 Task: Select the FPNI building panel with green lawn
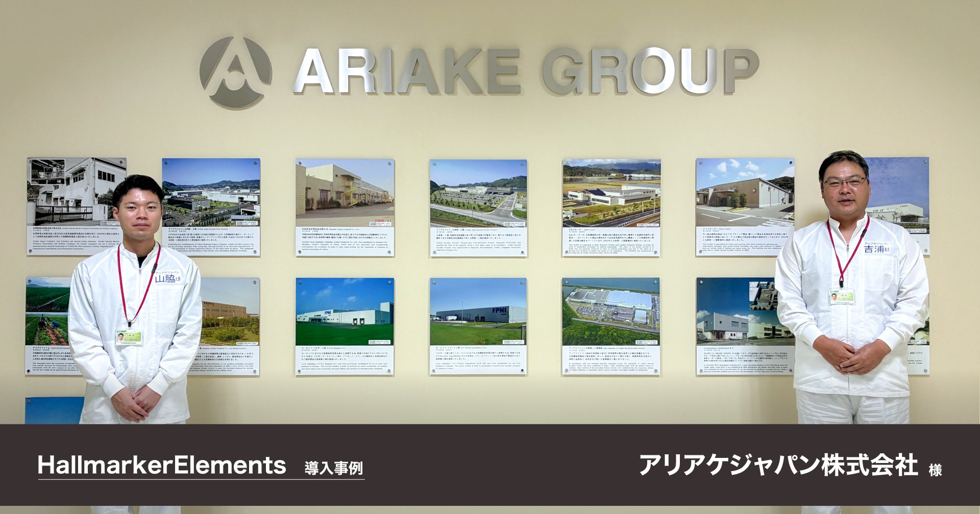[x=478, y=327]
